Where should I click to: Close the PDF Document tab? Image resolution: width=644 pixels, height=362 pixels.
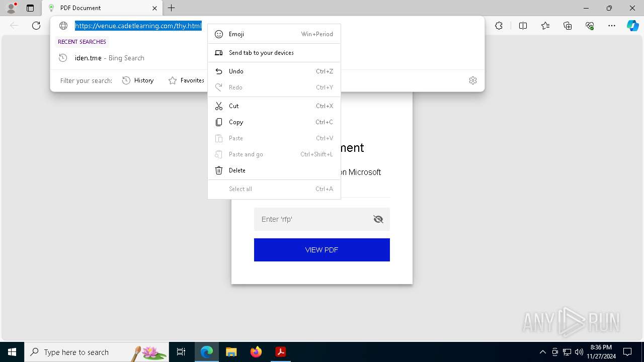coord(154,8)
